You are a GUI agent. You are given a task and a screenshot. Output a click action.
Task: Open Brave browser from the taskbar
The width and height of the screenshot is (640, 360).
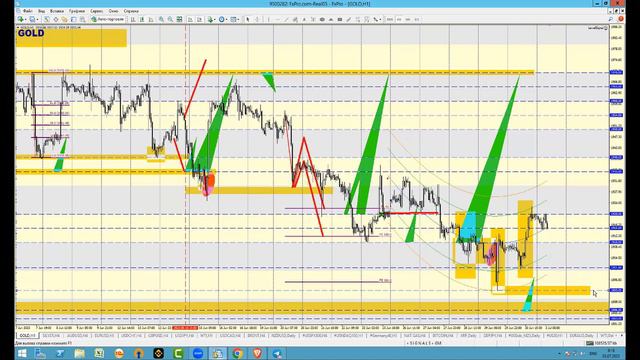(257, 353)
